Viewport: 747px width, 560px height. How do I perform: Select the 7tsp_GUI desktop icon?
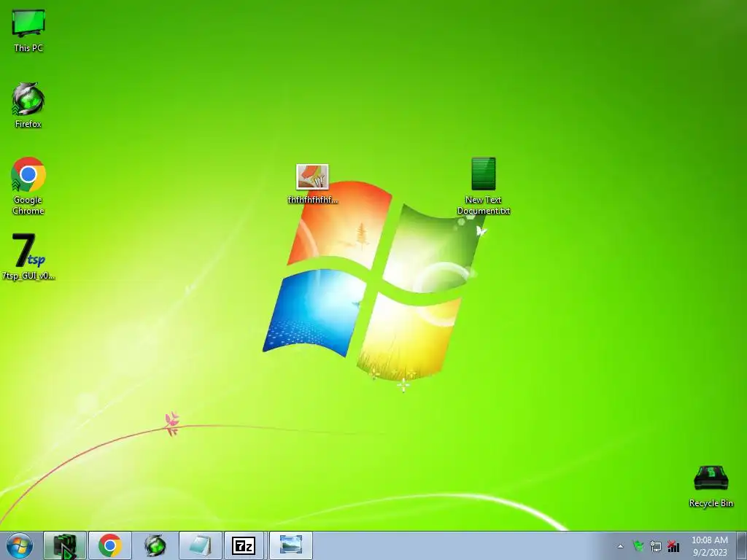(x=28, y=251)
